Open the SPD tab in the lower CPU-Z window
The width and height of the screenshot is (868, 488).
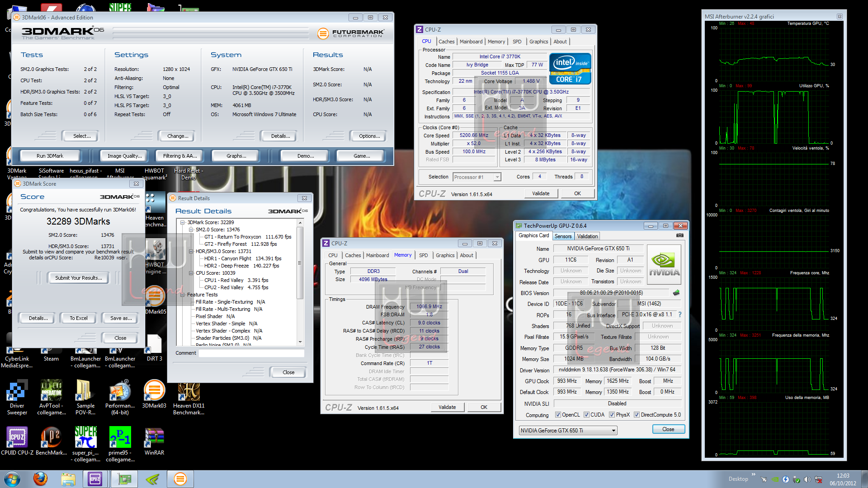point(423,255)
